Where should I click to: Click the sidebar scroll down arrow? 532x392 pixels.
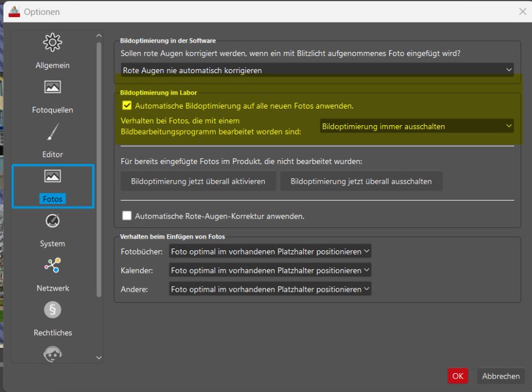click(x=99, y=358)
